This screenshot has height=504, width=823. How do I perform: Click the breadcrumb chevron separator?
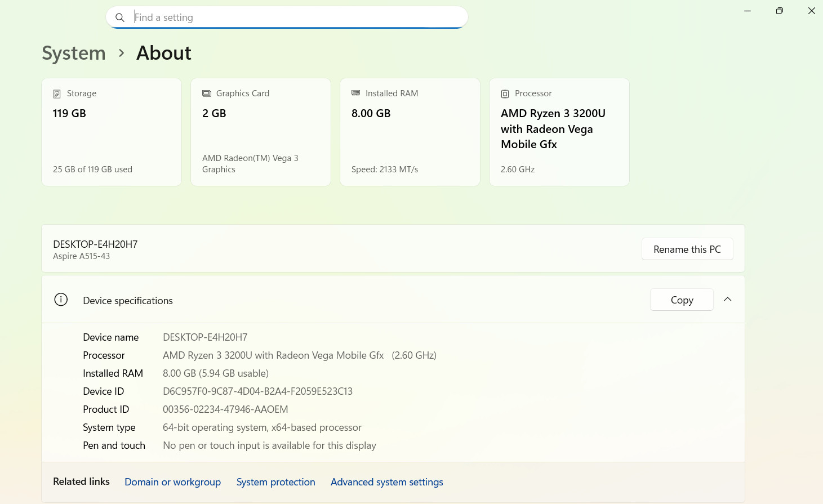tap(121, 53)
